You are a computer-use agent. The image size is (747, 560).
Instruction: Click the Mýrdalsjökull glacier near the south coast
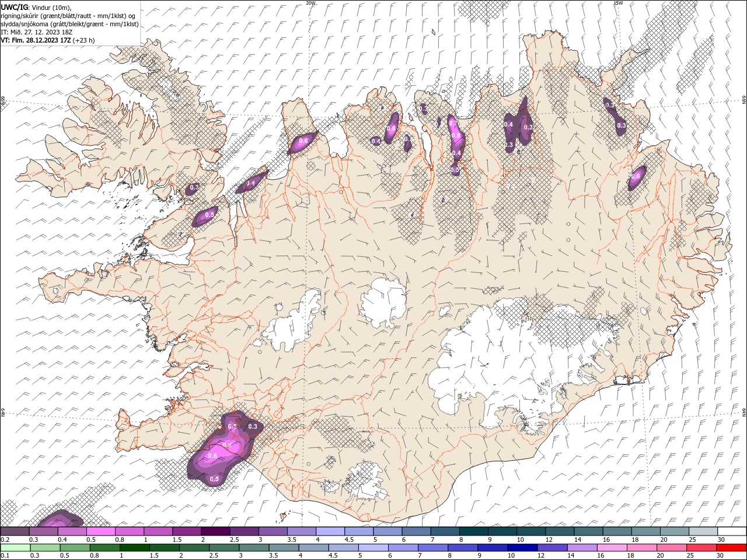[366, 482]
